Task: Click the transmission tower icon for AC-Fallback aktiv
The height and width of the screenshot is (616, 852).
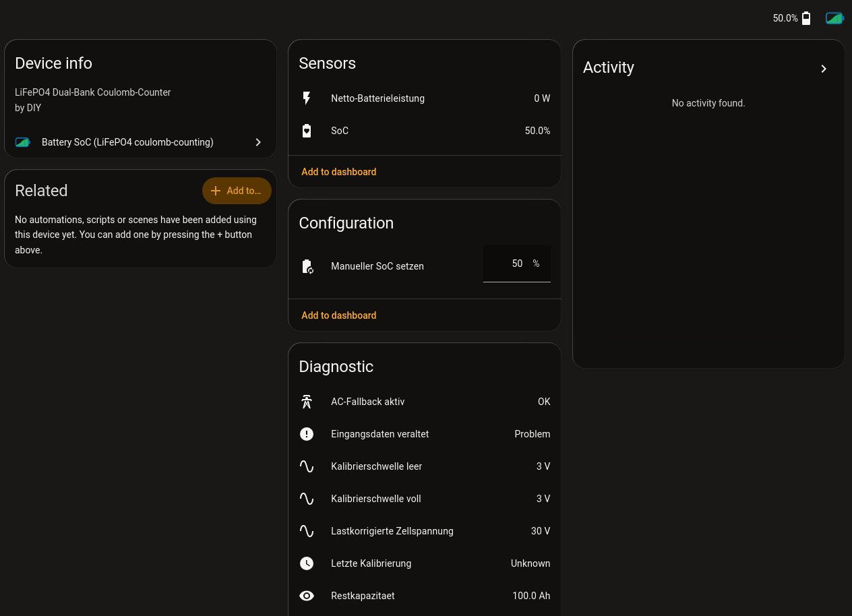Action: point(307,402)
